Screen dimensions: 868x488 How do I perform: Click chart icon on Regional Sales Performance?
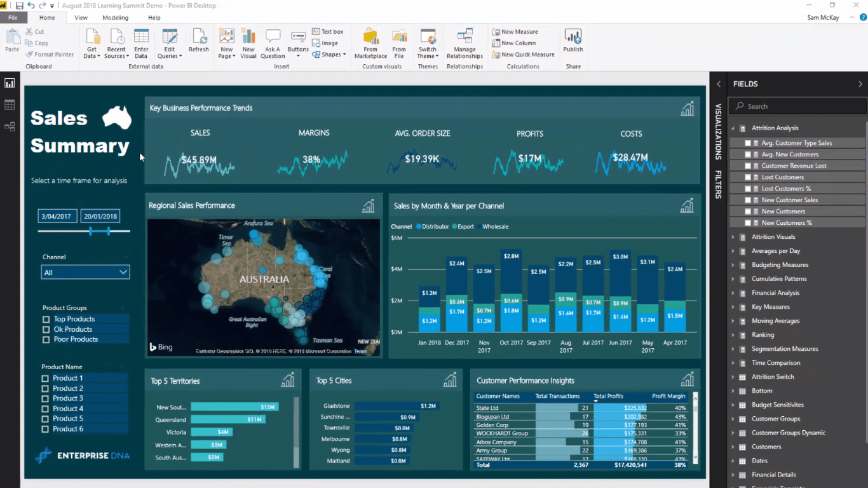pyautogui.click(x=369, y=206)
